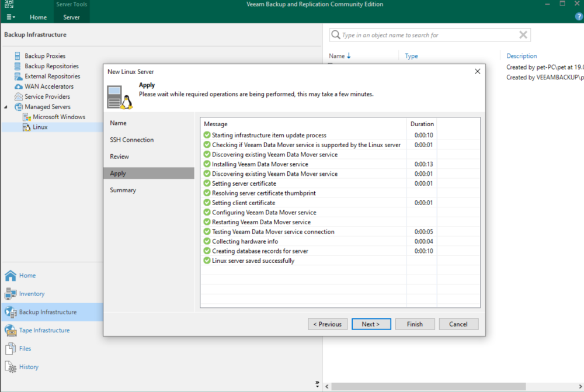The image size is (584, 392).
Task: Select the WAN Accelerators tree item
Action: pos(49,86)
